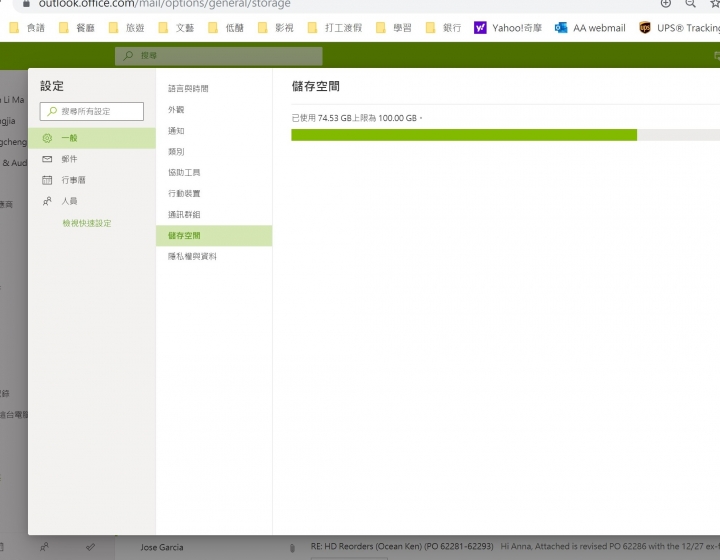Open the Jose Garcia email in background
This screenshot has width=720, height=560.
pyautogui.click(x=162, y=547)
